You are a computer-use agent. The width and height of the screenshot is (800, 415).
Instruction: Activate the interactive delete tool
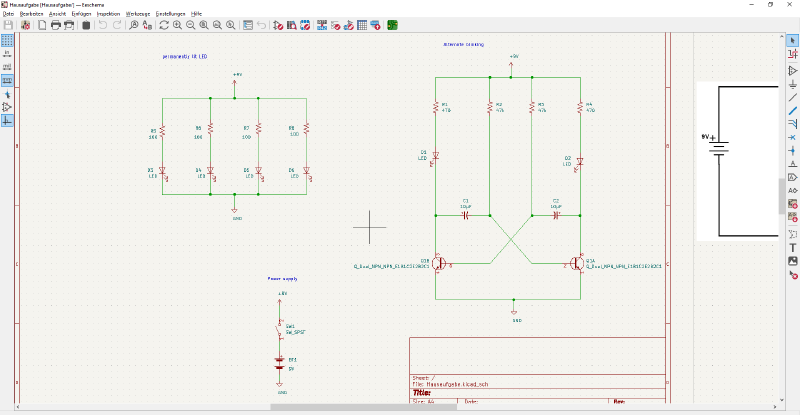792,275
